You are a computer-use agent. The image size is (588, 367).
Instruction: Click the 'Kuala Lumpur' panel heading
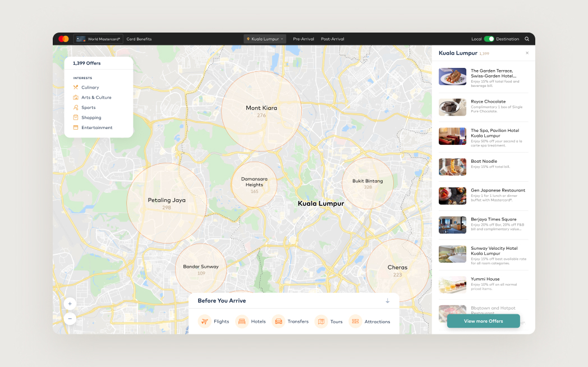(x=458, y=53)
